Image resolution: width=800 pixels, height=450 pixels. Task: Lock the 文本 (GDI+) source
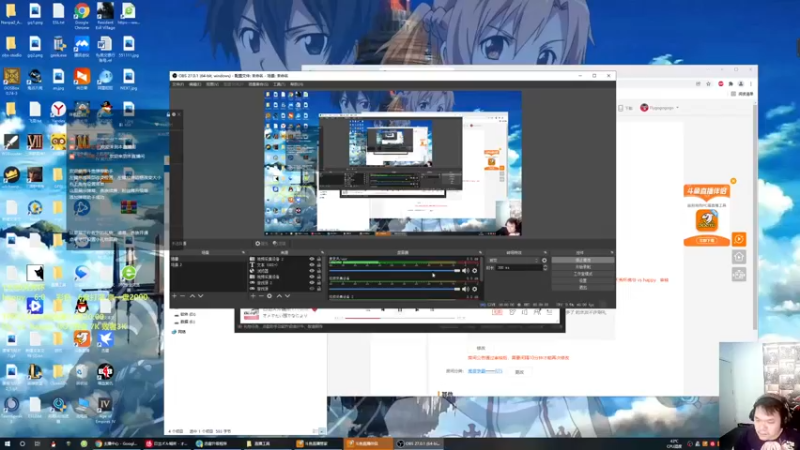[x=319, y=265]
